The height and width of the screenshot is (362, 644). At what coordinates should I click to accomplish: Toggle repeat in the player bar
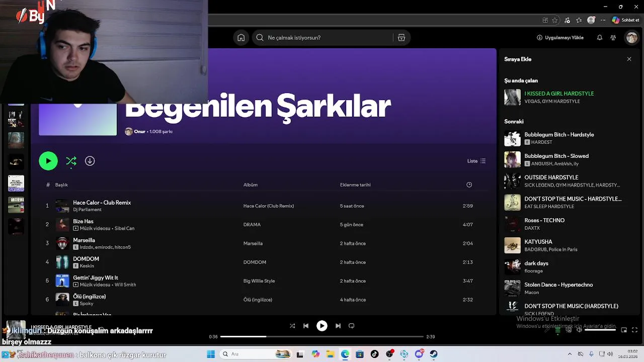[x=352, y=326]
